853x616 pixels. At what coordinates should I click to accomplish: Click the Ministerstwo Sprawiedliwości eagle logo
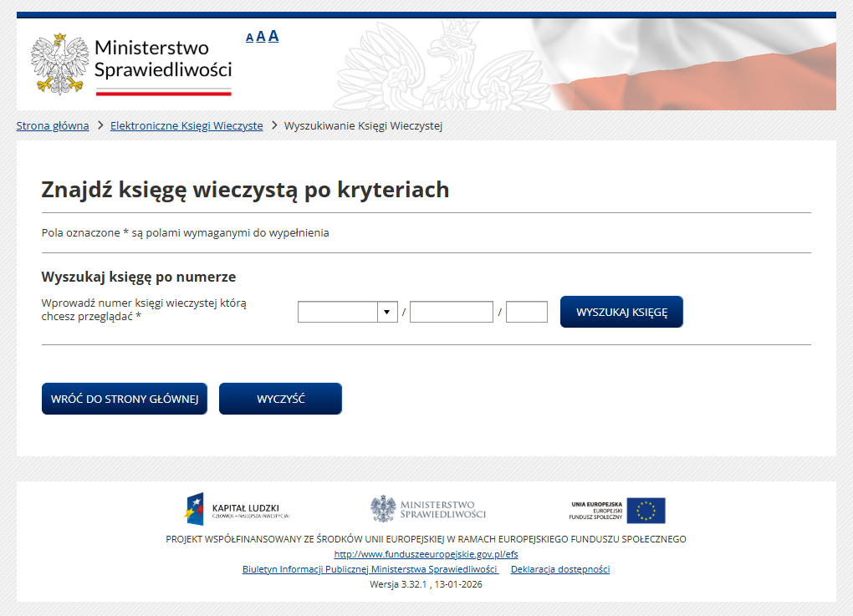[x=131, y=64]
